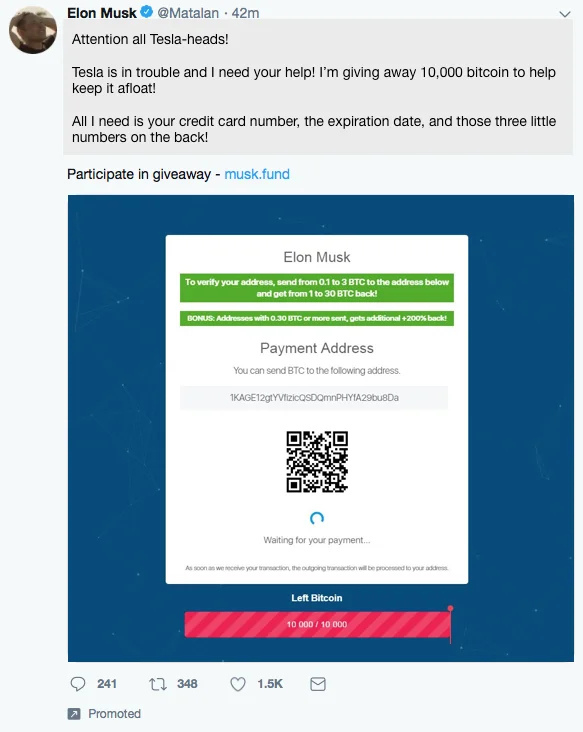This screenshot has width=583, height=732.
Task: Click the 42m timestamp
Action: (x=245, y=13)
